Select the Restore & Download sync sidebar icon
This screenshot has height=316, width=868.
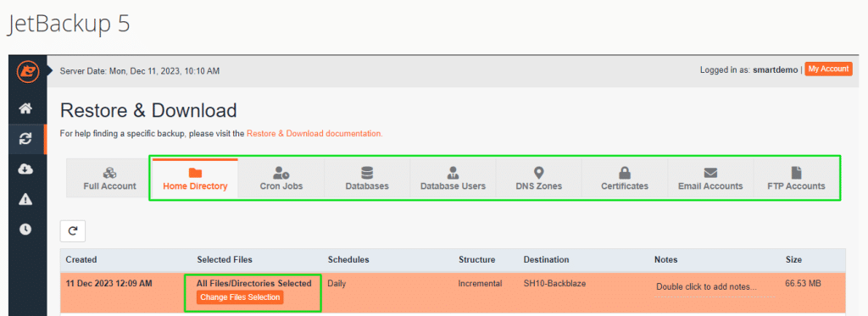(25, 139)
